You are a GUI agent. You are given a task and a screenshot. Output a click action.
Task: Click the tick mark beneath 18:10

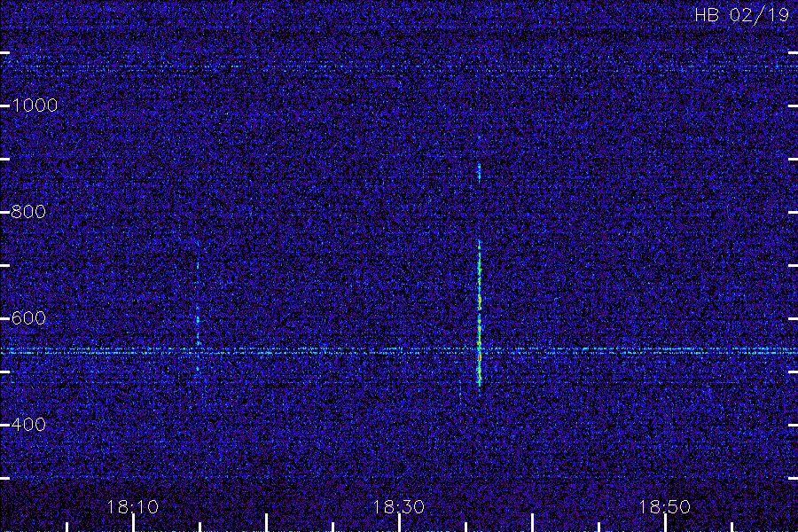(133, 523)
